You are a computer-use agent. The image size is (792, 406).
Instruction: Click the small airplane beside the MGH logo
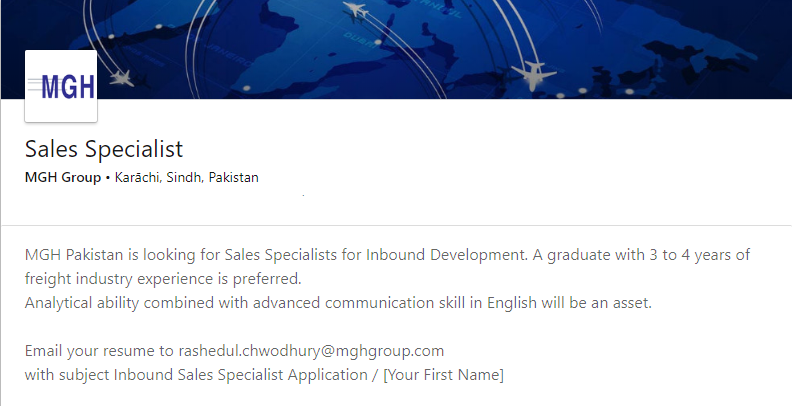coord(120,76)
